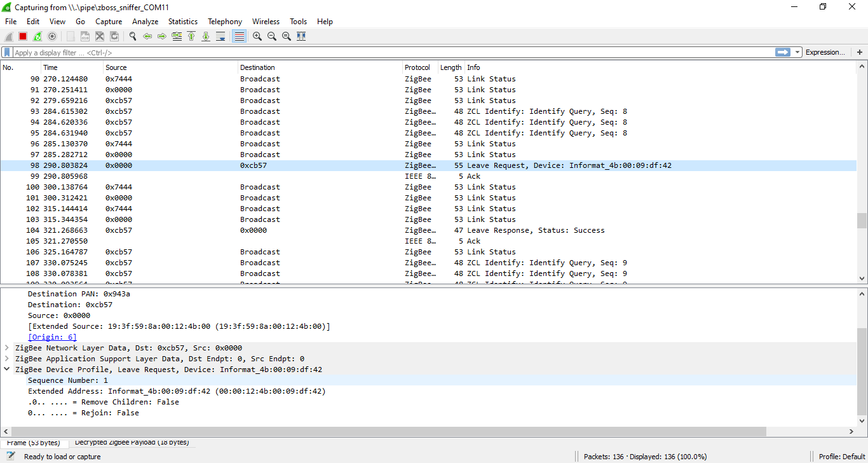The height and width of the screenshot is (463, 868).
Task: Toggle colorize packet list
Action: click(238, 36)
